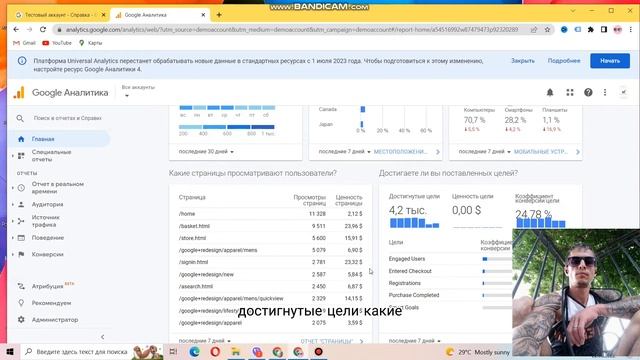Open последние 7 дней dropdown in devices card
Image resolution: width=640 pixels, height=360 pixels.
484,151
